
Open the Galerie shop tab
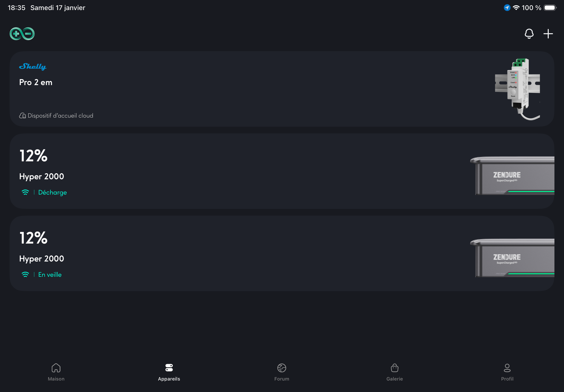tap(394, 372)
